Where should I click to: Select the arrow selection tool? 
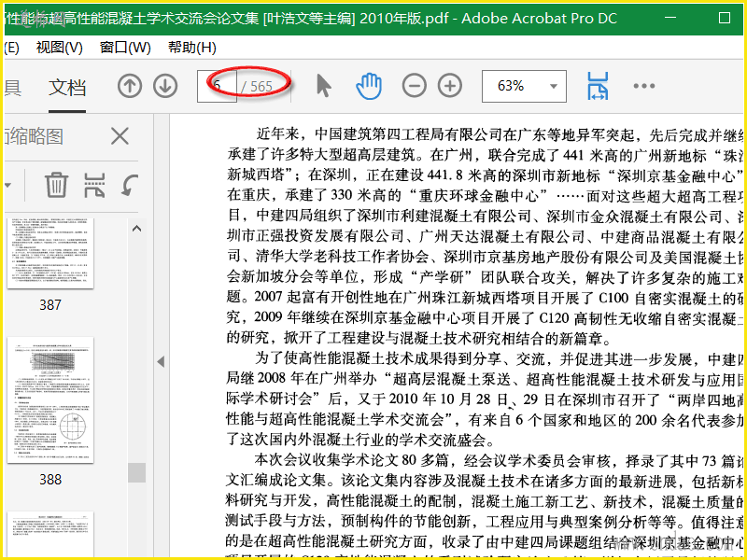coord(323,86)
